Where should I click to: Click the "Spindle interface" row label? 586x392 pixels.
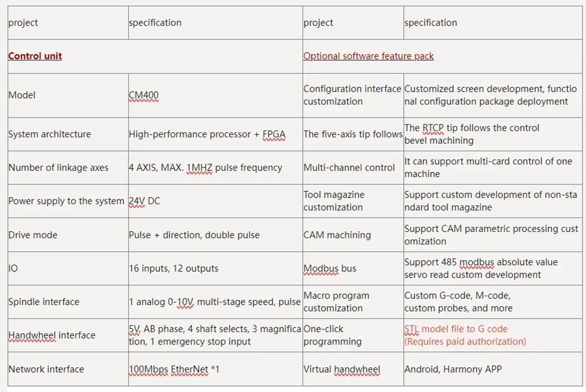(43, 302)
